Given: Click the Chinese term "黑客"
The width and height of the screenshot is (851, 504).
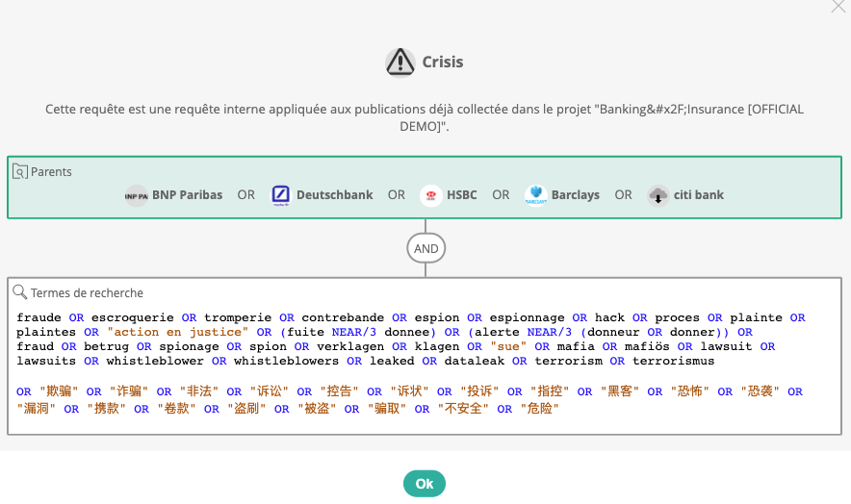Looking at the screenshot, I should coord(620,391).
